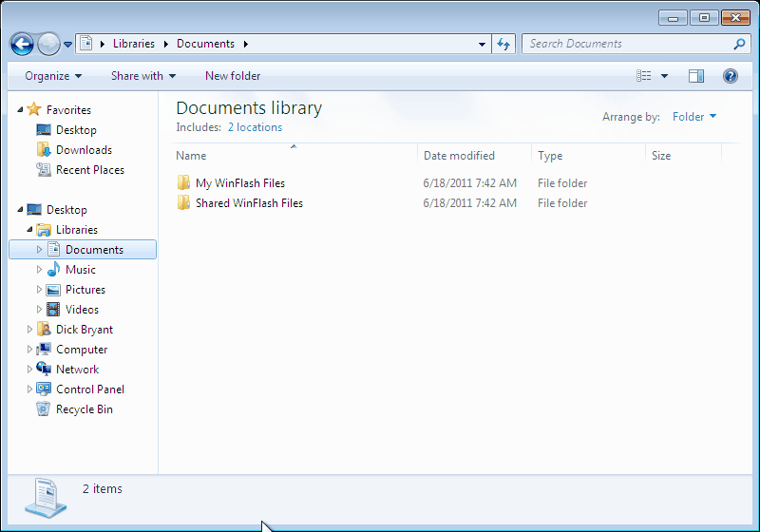Sort by the Size column header
Screen dimensions: 760x532
click(683, 156)
